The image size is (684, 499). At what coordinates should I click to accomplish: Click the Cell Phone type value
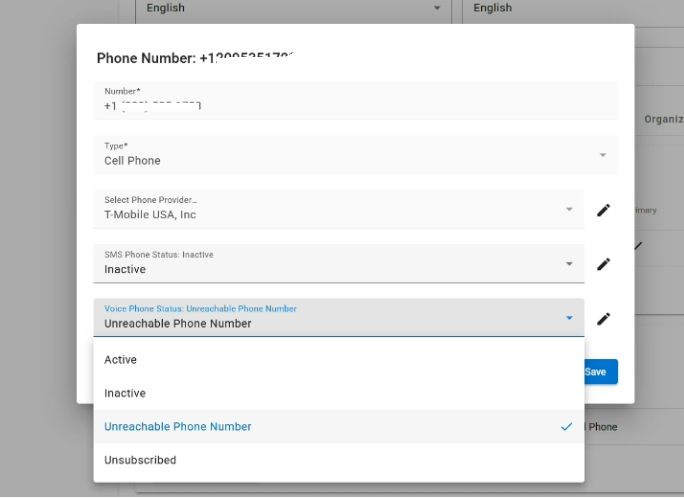(x=133, y=161)
